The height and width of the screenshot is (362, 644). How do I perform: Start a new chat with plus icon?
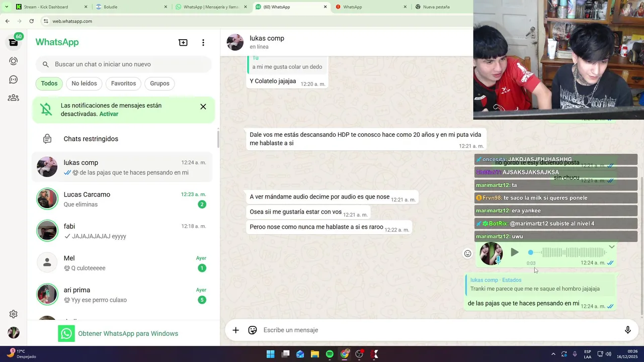point(183,43)
